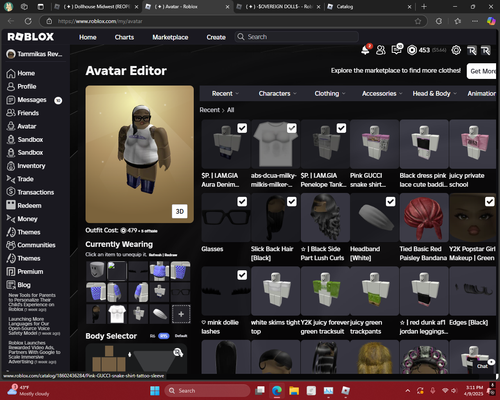Uncheck the mink dollie lashes checkbox

point(242,275)
